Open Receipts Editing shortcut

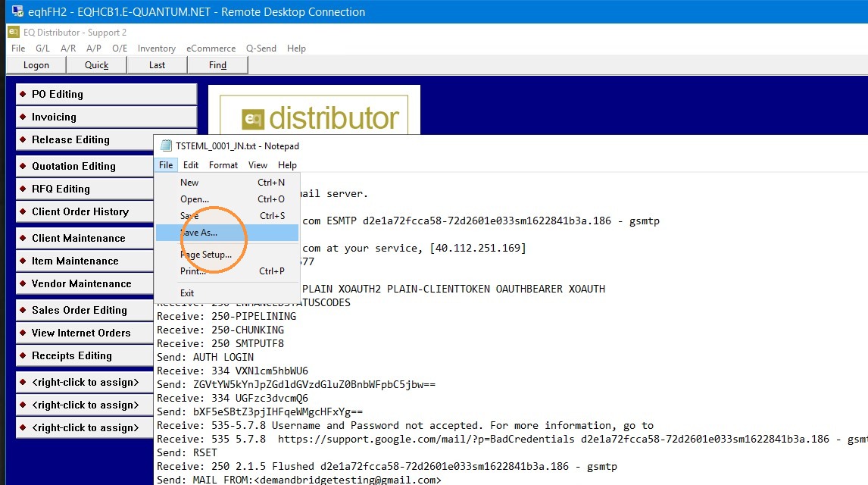[x=85, y=355]
